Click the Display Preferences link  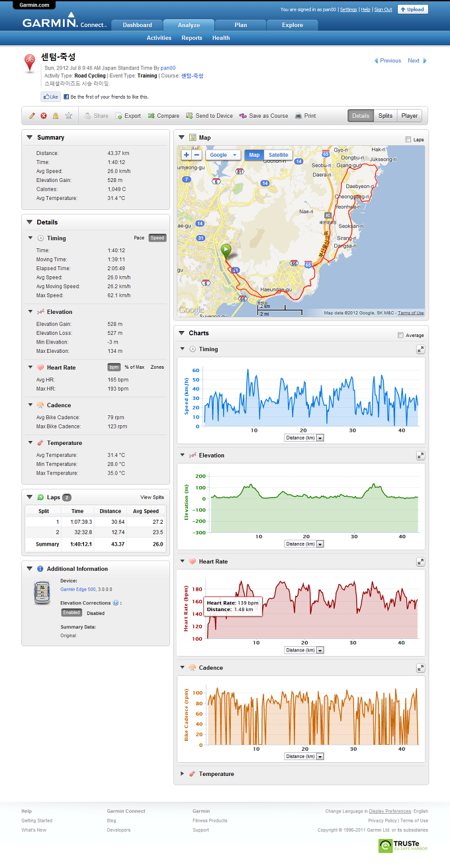(x=390, y=811)
